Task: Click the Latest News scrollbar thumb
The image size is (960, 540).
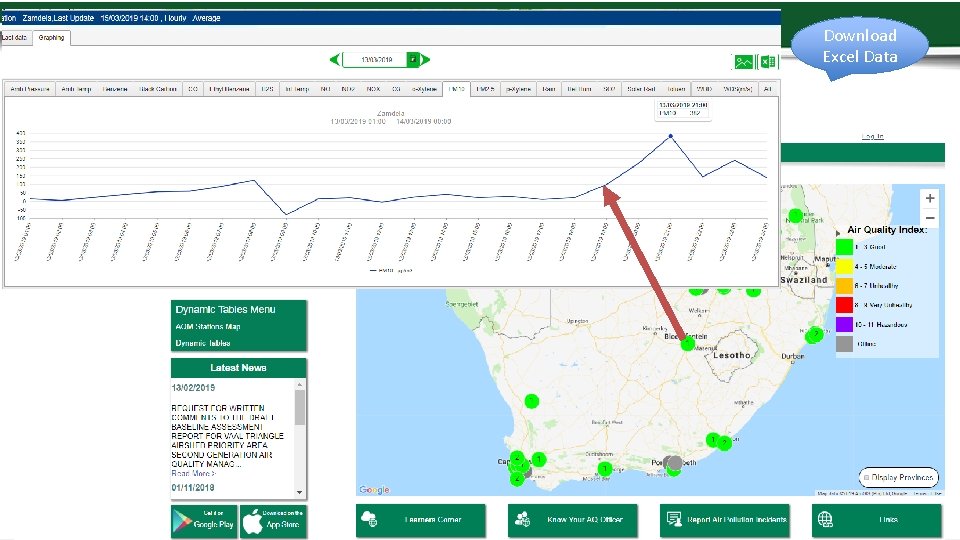Action: (299, 407)
